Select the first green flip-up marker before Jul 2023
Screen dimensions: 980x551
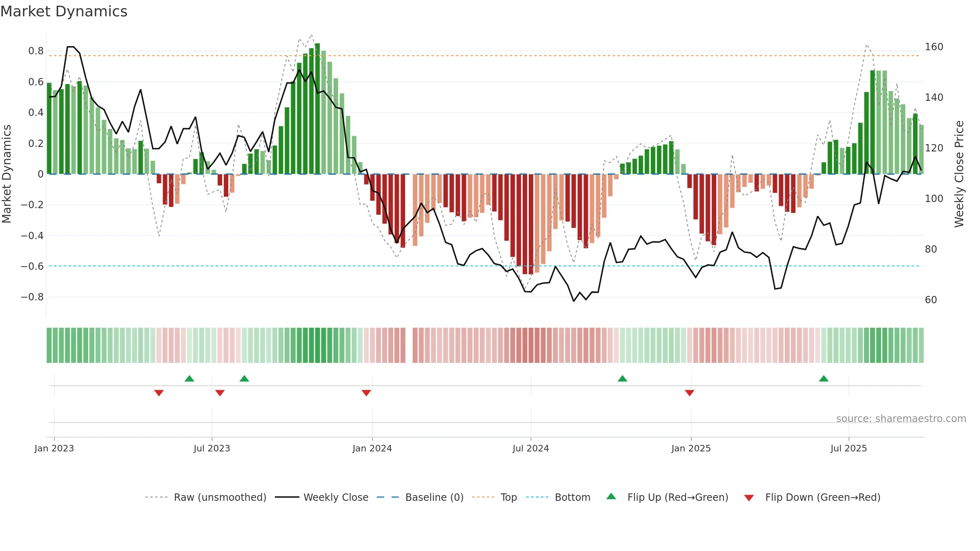(189, 378)
